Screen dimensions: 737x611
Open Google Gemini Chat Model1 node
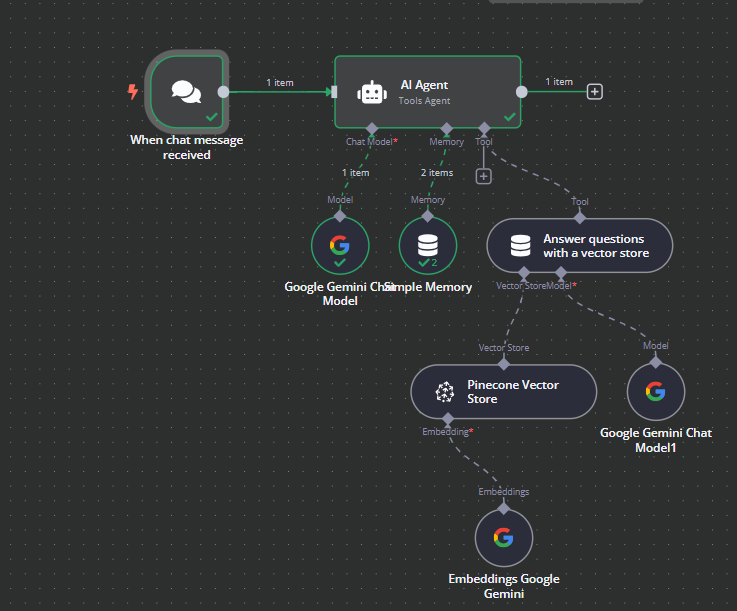[656, 392]
